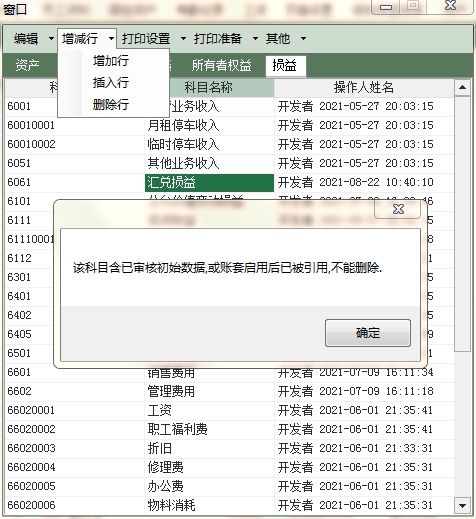Select the 损益 tab
This screenshot has width=476, height=519.
click(x=286, y=65)
